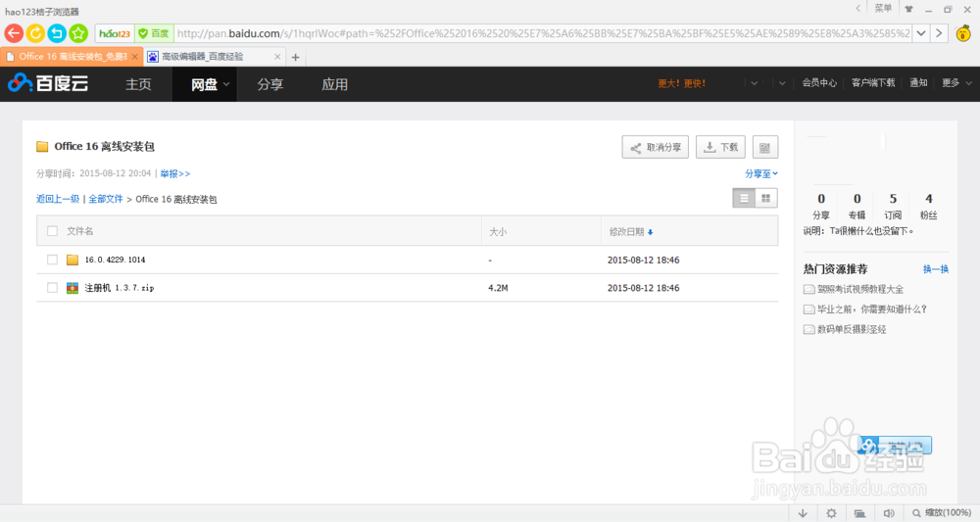Click the hao123 logo in address bar
980x522 pixels.
pos(115,33)
